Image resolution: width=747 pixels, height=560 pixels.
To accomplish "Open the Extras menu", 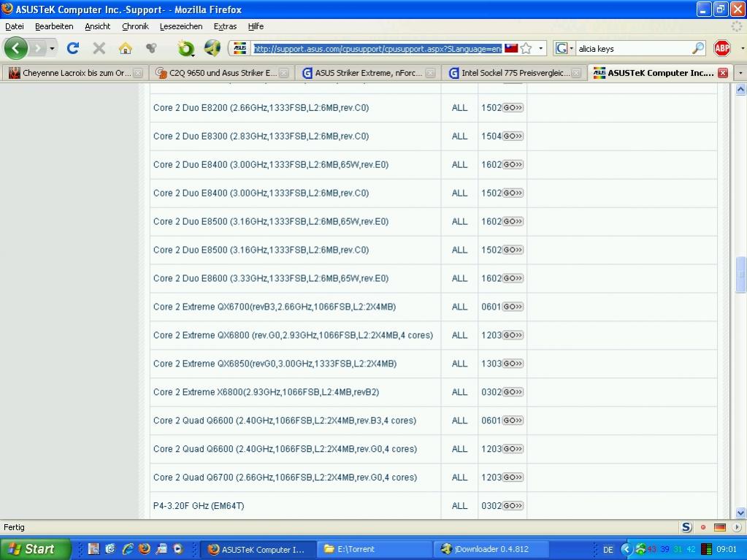I will pyautogui.click(x=225, y=27).
